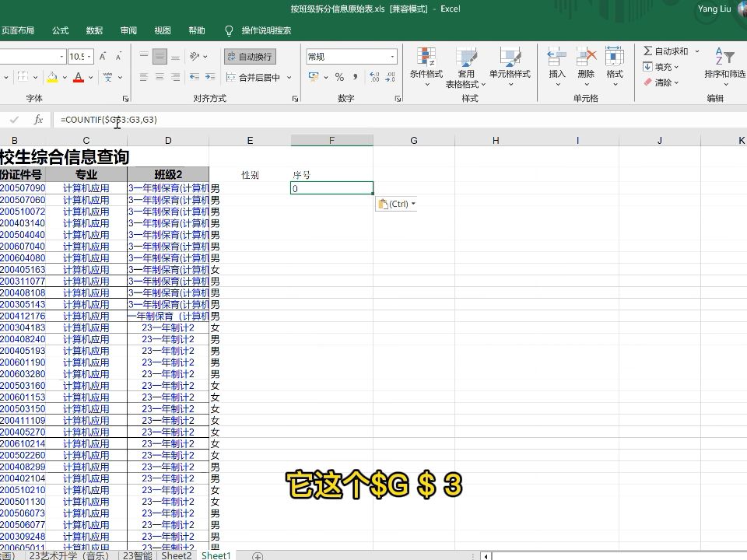The width and height of the screenshot is (747, 560).
Task: Open the 视图 ribbon tab
Action: click(162, 30)
